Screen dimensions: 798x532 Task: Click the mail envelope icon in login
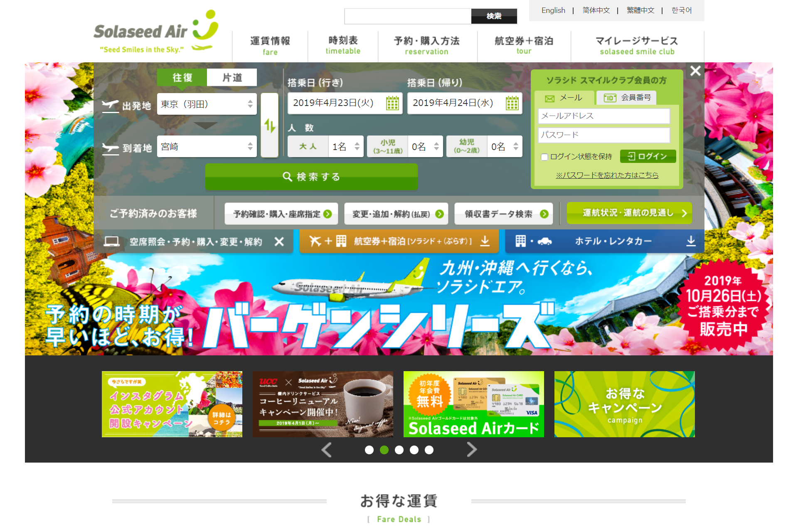[549, 99]
